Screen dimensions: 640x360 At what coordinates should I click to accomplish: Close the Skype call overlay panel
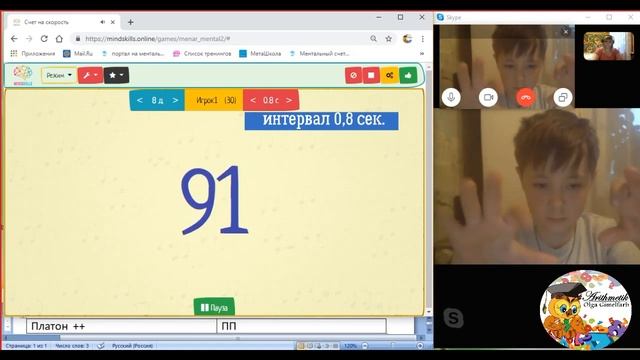pos(566,31)
